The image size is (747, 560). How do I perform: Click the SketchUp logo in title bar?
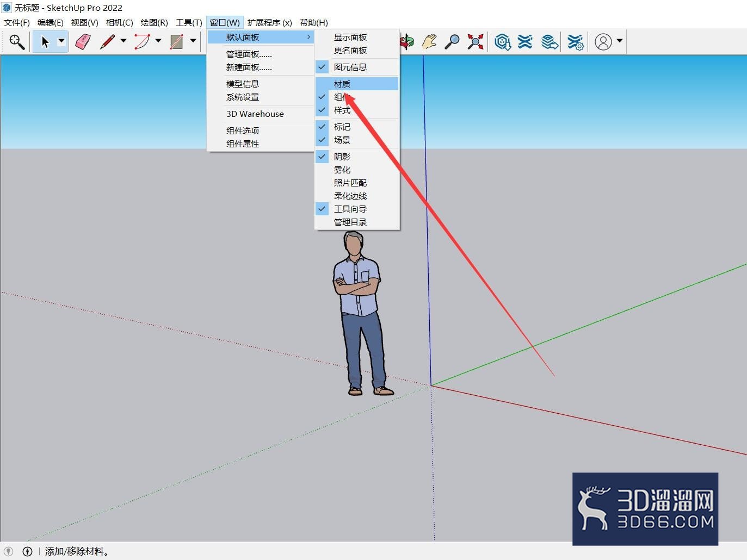pyautogui.click(x=7, y=8)
